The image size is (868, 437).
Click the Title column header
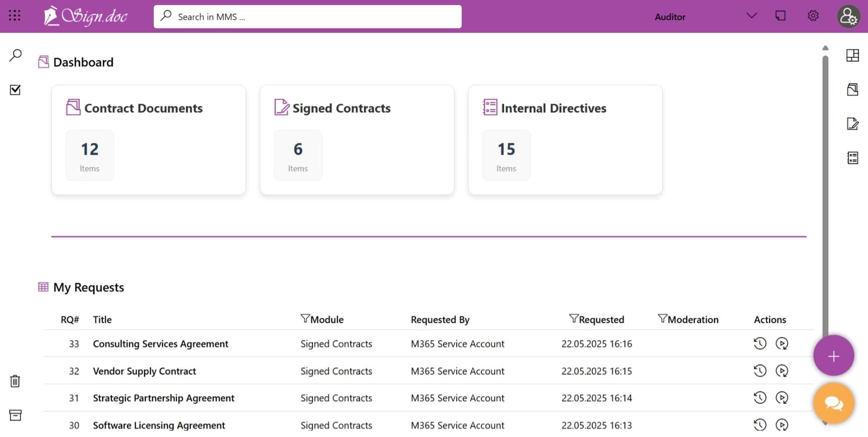(x=102, y=319)
